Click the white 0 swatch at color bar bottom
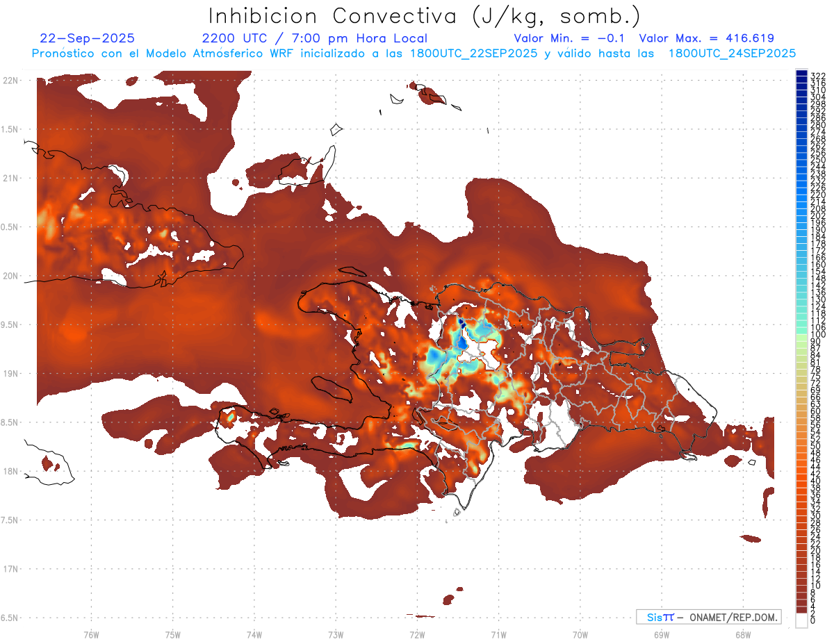The height and width of the screenshot is (644, 834). tap(801, 622)
